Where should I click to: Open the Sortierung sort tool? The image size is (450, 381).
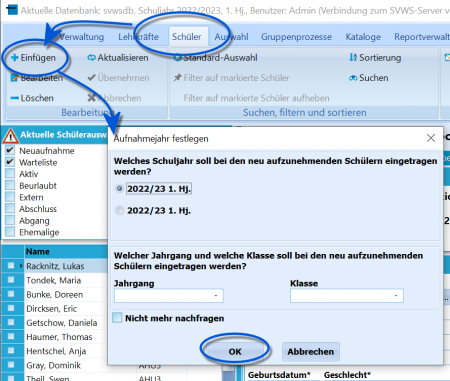click(375, 58)
